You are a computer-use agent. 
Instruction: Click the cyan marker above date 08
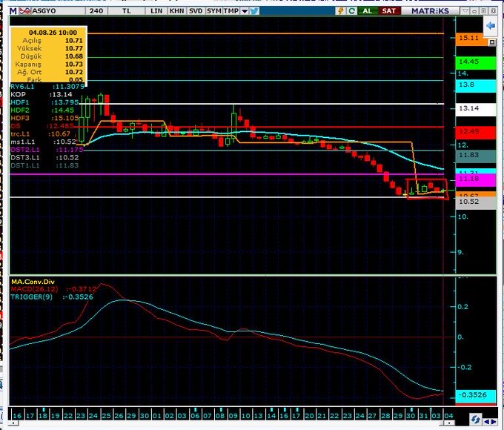(221, 409)
